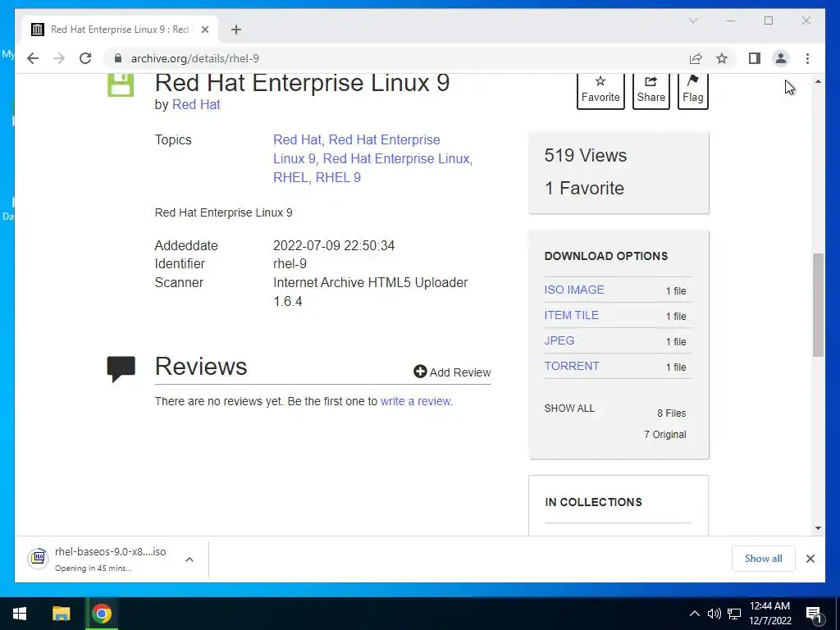Click the identifier value rhel-9

pos(290,263)
